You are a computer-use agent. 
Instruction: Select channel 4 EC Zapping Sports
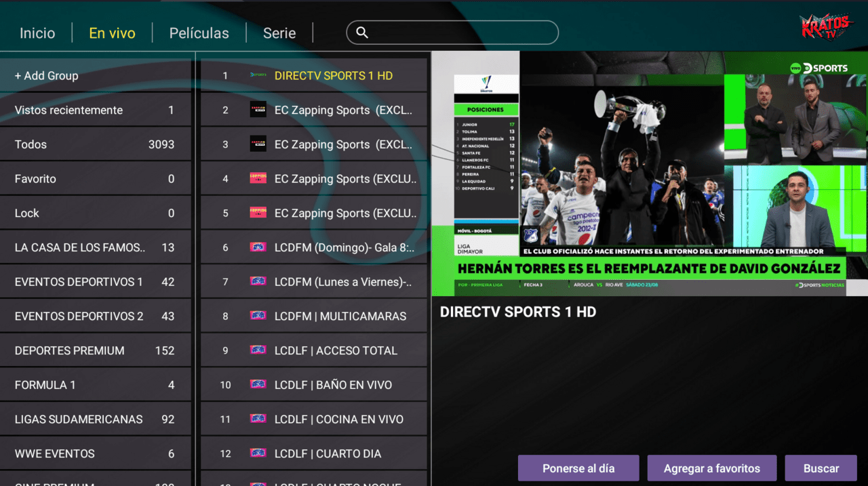314,178
